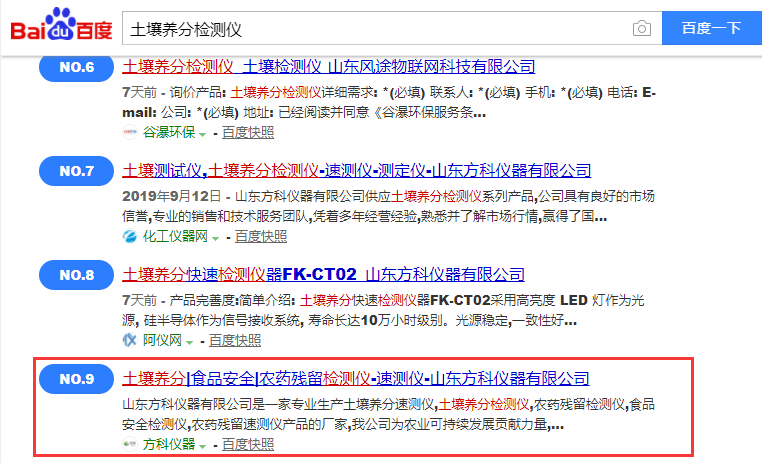Image resolution: width=762 pixels, height=463 pixels.
Task: Click the 谷瀑环保 source link
Action: (x=169, y=132)
